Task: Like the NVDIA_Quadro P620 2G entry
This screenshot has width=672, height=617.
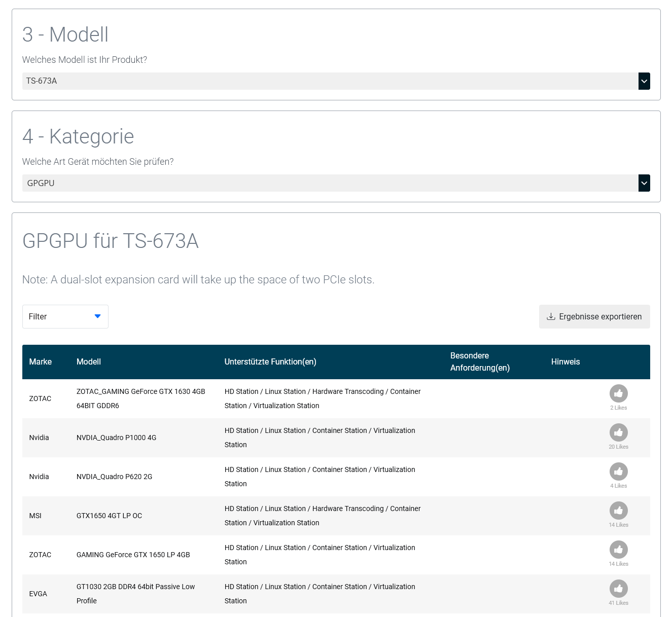Action: 618,471
